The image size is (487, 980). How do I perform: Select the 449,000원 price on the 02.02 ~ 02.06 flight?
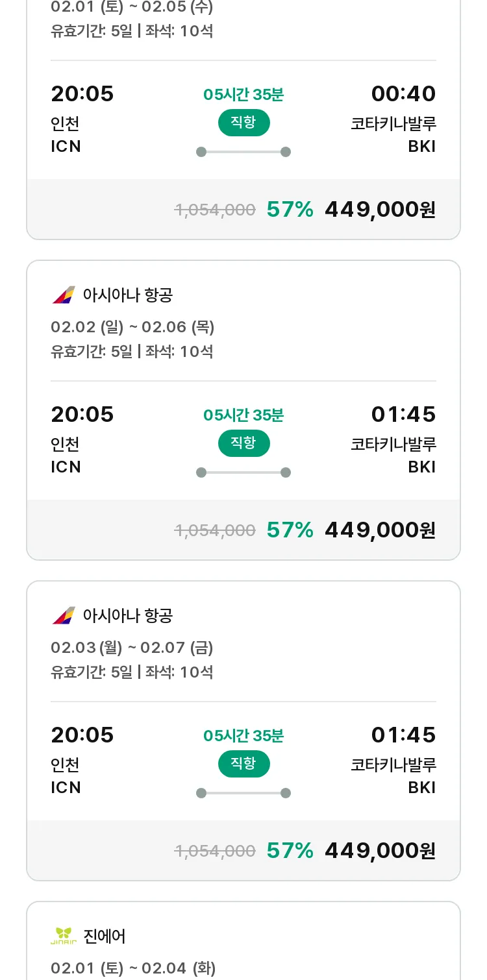click(380, 530)
